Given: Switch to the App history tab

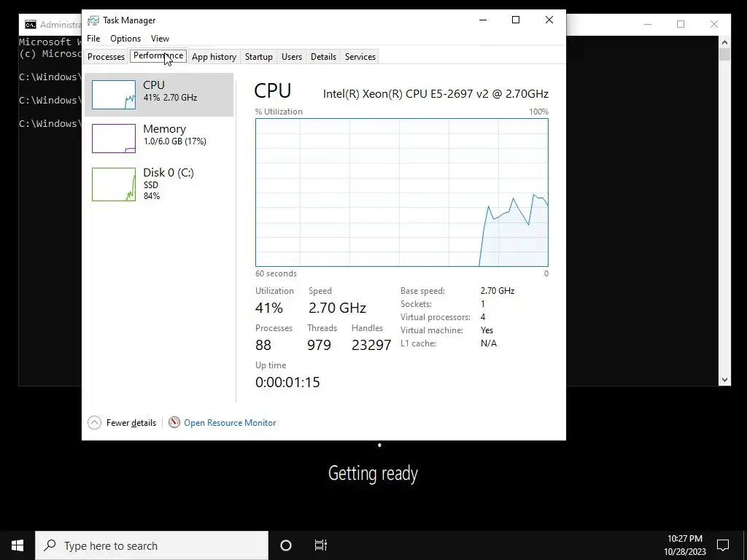Looking at the screenshot, I should click(x=214, y=57).
